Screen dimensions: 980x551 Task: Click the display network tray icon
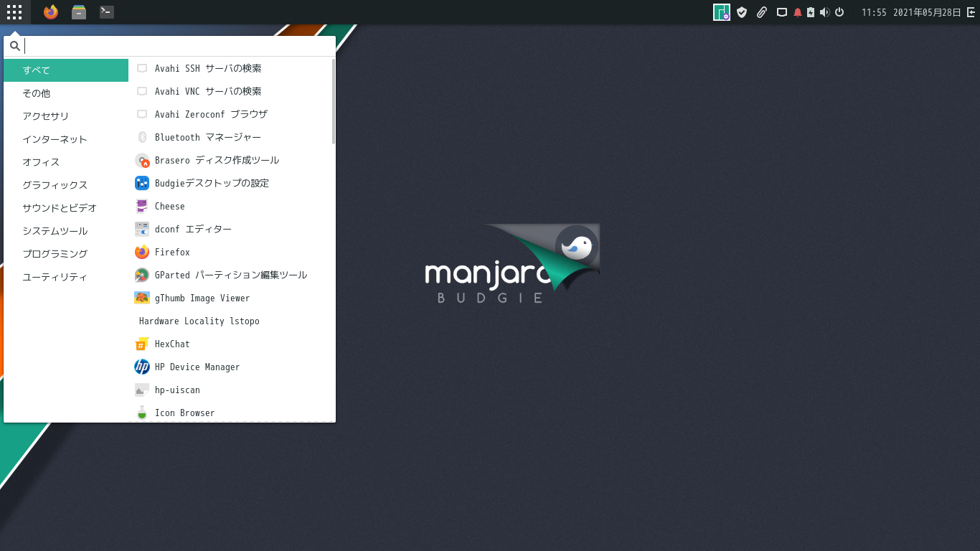point(782,12)
